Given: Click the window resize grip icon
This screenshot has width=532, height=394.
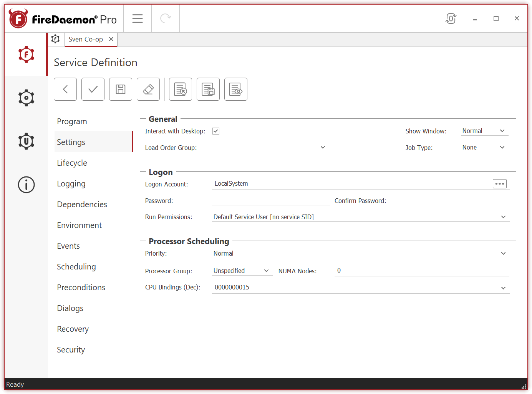Looking at the screenshot, I should click(524, 386).
